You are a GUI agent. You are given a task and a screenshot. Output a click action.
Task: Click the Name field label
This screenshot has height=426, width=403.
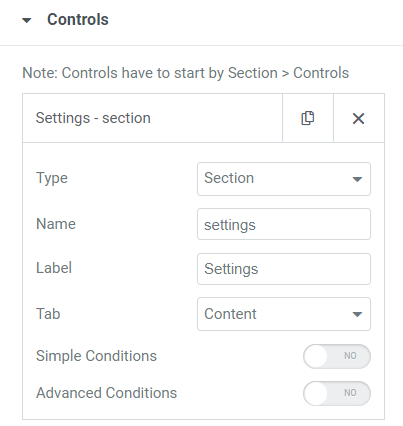tap(56, 224)
